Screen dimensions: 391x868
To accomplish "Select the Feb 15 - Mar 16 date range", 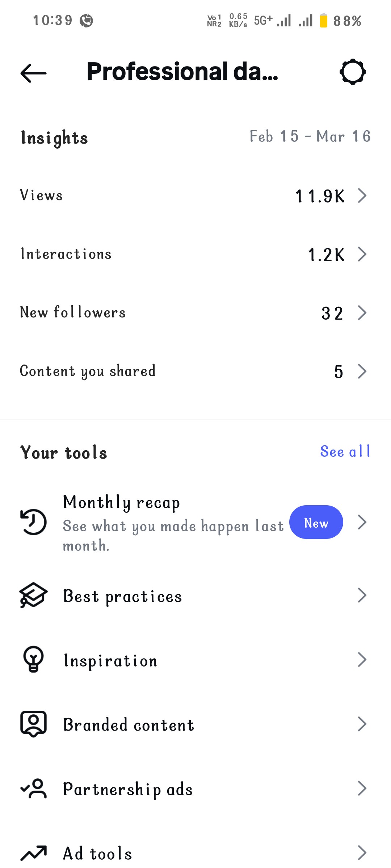I will (310, 137).
